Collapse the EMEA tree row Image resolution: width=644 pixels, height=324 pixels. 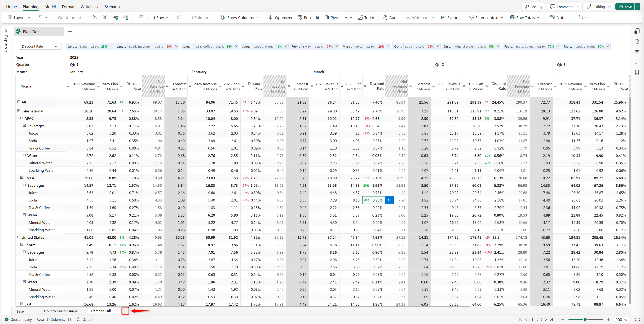click(21, 178)
